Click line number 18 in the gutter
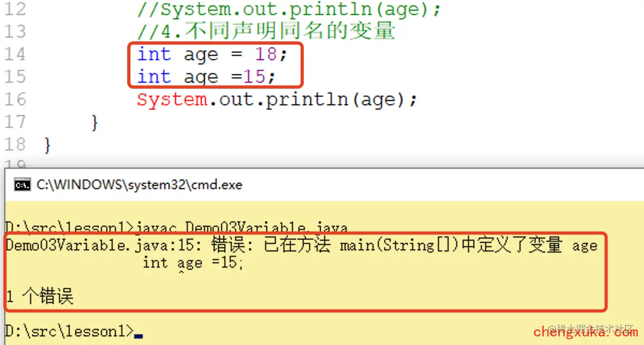This screenshot has width=644, height=345. coord(14,144)
